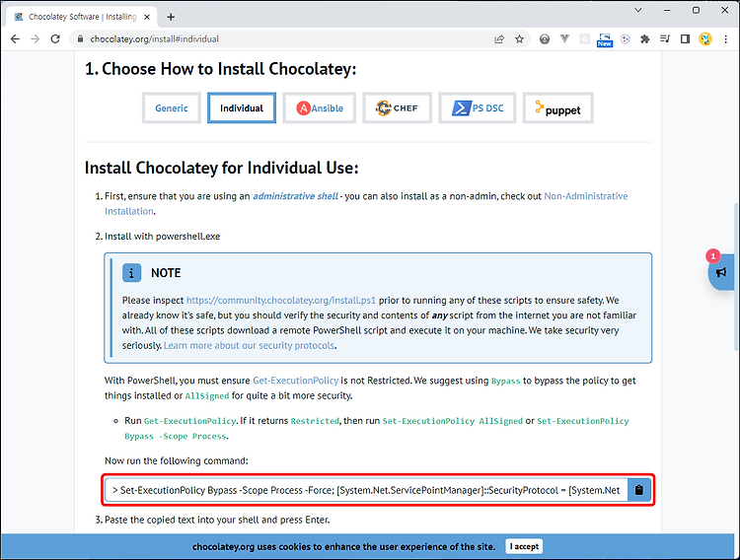Open the Extensions puzzle icon
The image size is (740, 560).
[644, 39]
